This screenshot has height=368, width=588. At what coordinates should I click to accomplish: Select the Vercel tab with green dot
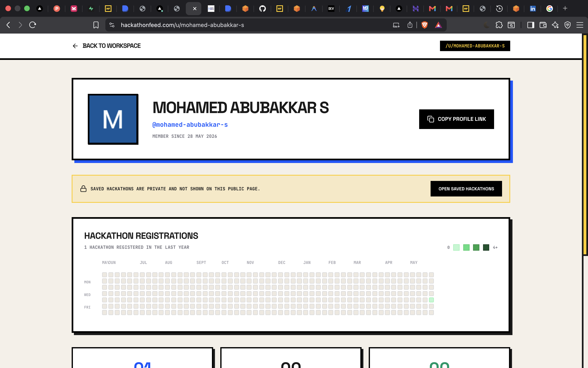(x=160, y=9)
